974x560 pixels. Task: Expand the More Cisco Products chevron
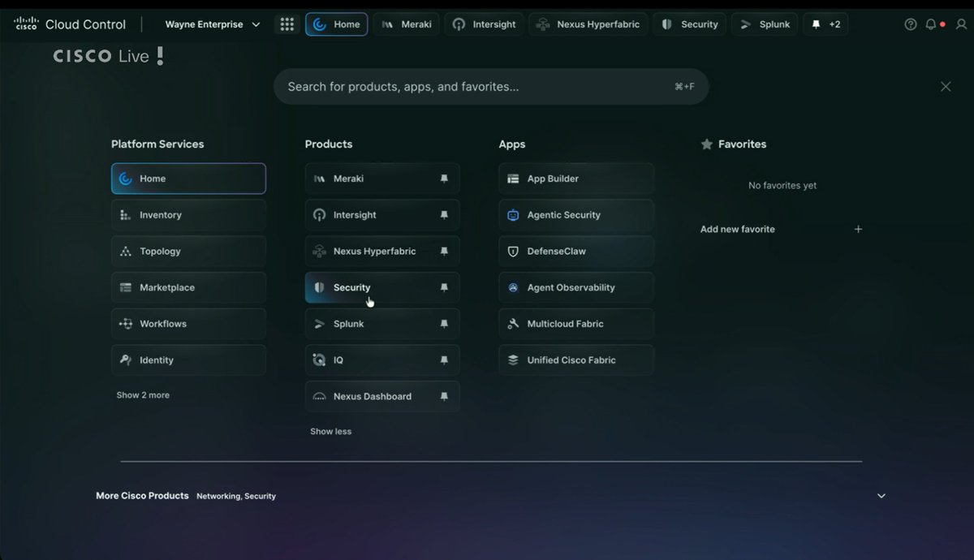click(x=881, y=496)
